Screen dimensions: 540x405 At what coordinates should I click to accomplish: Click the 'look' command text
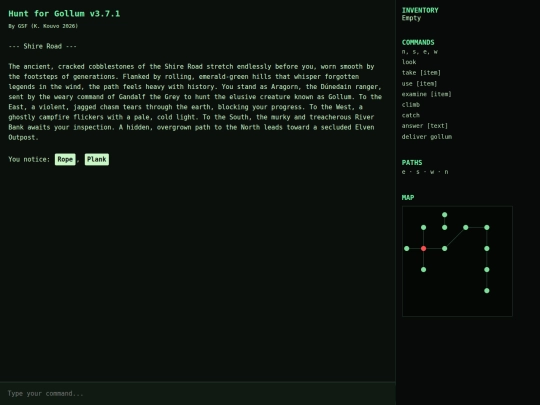point(409,62)
